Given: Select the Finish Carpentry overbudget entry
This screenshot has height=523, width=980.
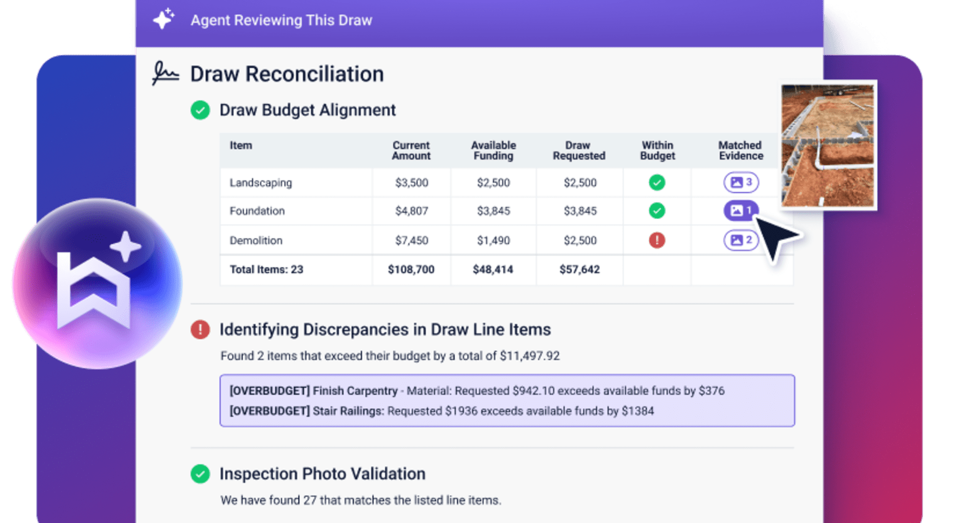Looking at the screenshot, I should (x=477, y=391).
